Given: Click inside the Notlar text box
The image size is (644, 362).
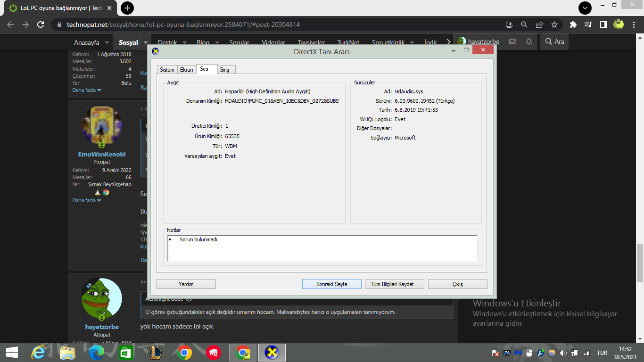Looking at the screenshot, I should click(322, 248).
